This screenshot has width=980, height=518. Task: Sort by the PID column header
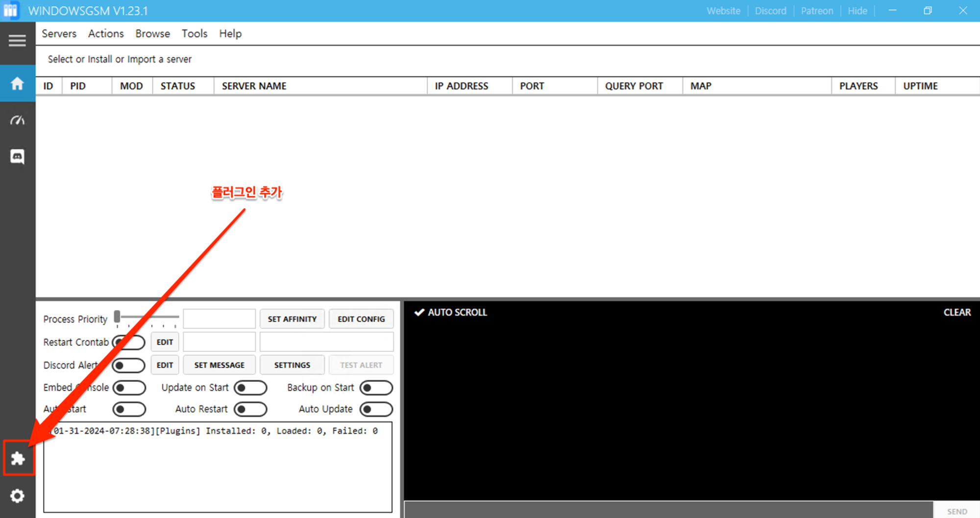tap(87, 86)
